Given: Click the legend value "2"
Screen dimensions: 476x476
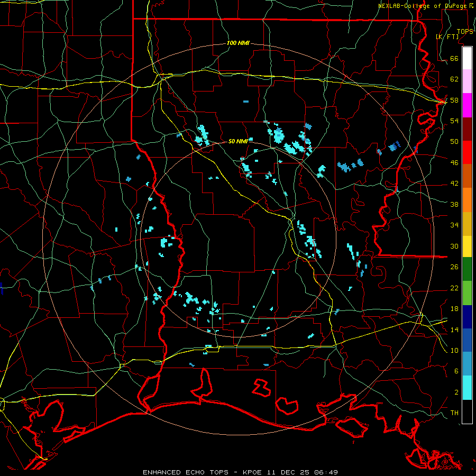Looking at the screenshot, I should (456, 392).
